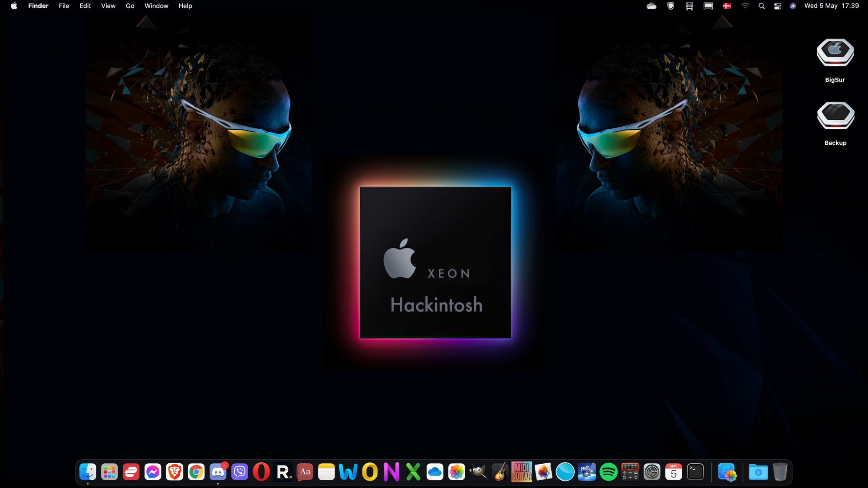Viewport: 868px width, 488px height.
Task: Launch the Photos app in dock
Action: pyautogui.click(x=457, y=472)
